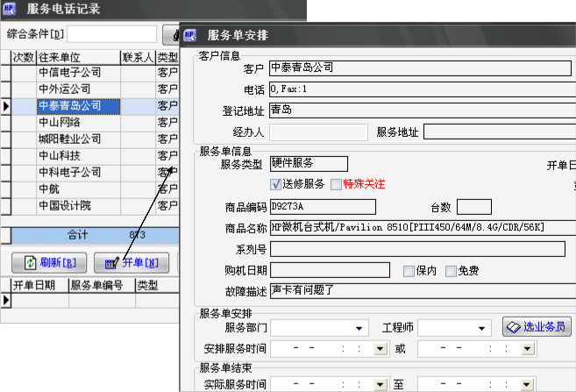
Task: Click the 服务类型 field showing 硬件服务
Action: point(309,164)
